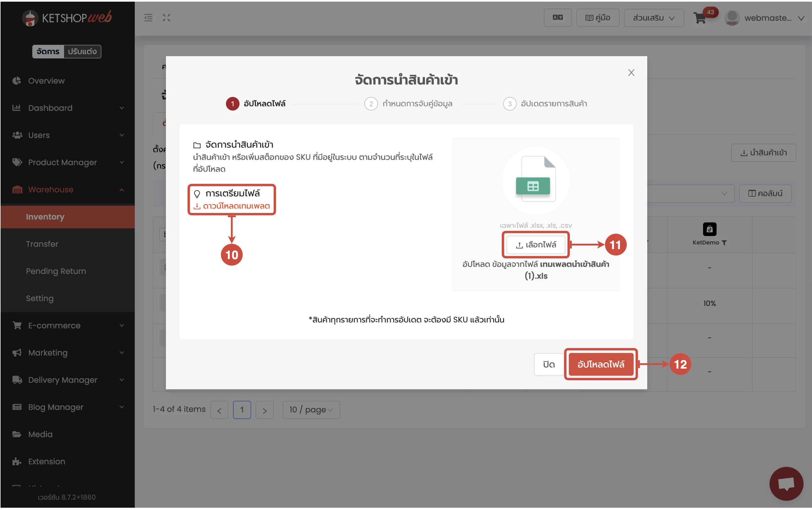The image size is (812, 510).
Task: Click the red อัปโหลดไฟล์ upload button
Action: [x=601, y=364]
